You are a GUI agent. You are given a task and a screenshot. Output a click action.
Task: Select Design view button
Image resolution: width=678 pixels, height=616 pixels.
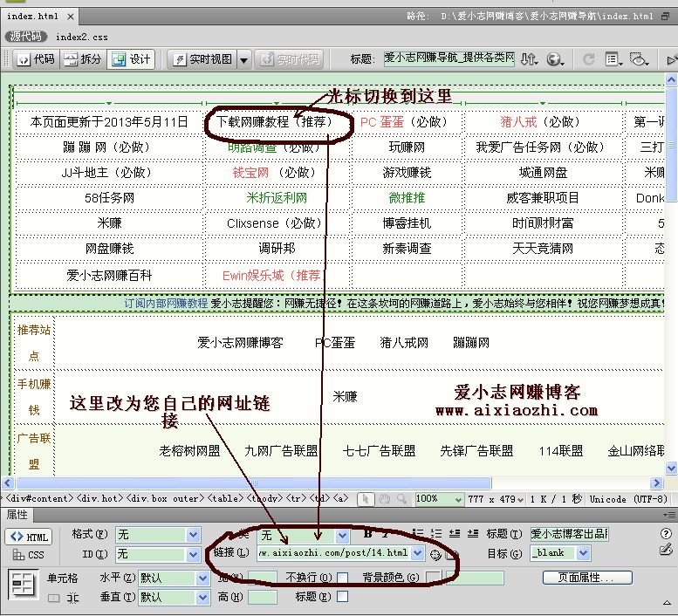tap(131, 59)
